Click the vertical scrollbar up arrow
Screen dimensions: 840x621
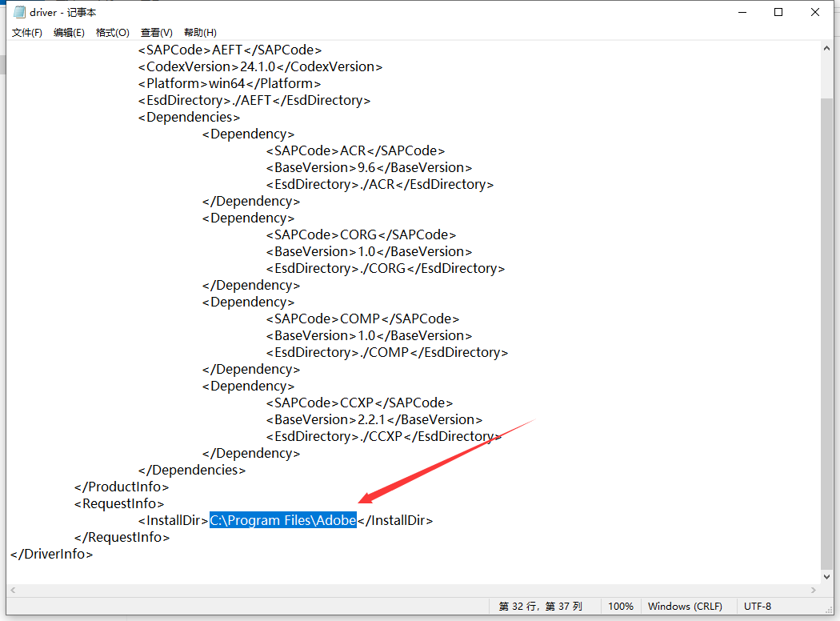827,49
